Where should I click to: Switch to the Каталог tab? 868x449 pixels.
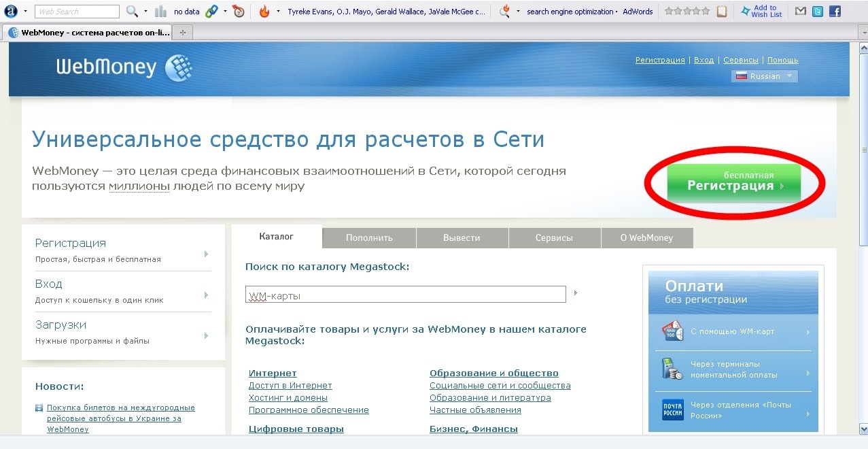click(x=277, y=237)
